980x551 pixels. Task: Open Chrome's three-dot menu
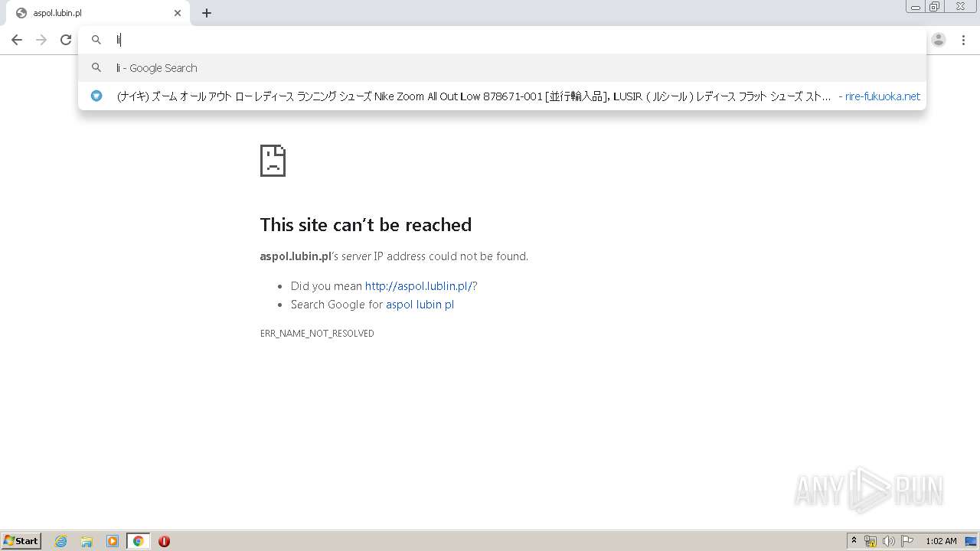pyautogui.click(x=963, y=40)
